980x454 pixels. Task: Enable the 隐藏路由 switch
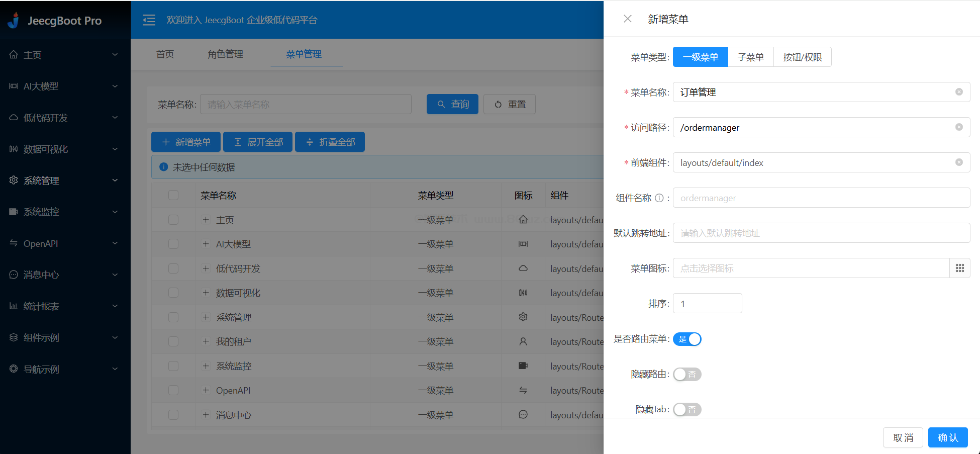[x=687, y=374]
